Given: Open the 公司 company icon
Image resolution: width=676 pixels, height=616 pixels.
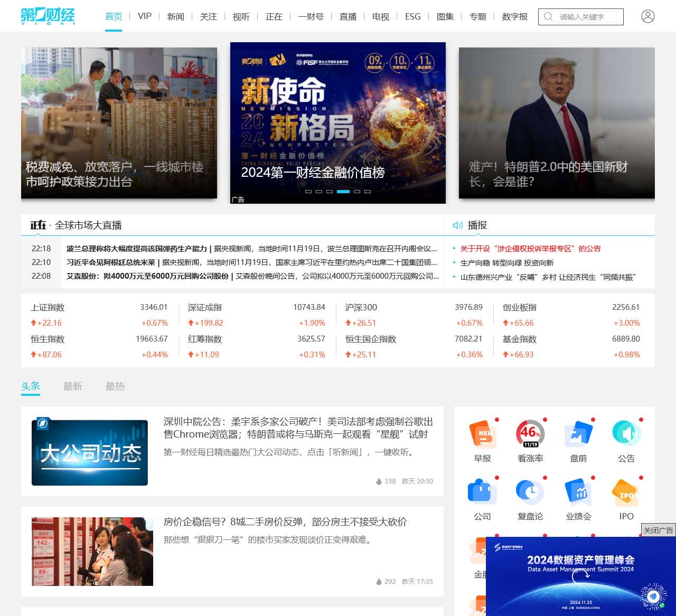Looking at the screenshot, I should click(482, 492).
